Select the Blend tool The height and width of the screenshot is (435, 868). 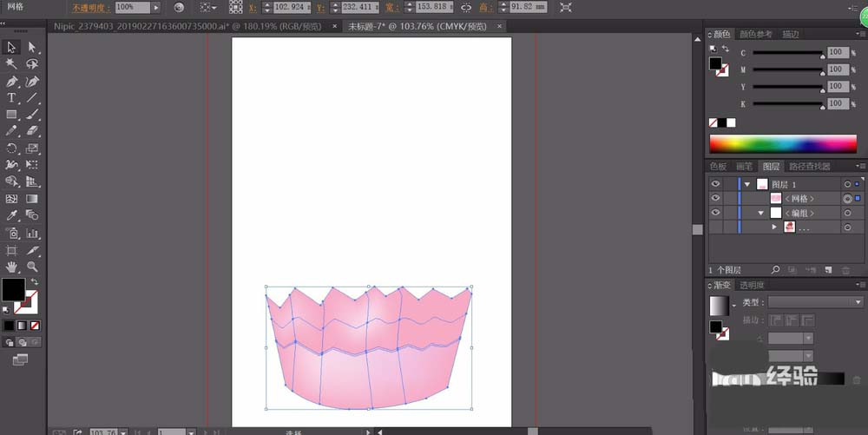32,215
